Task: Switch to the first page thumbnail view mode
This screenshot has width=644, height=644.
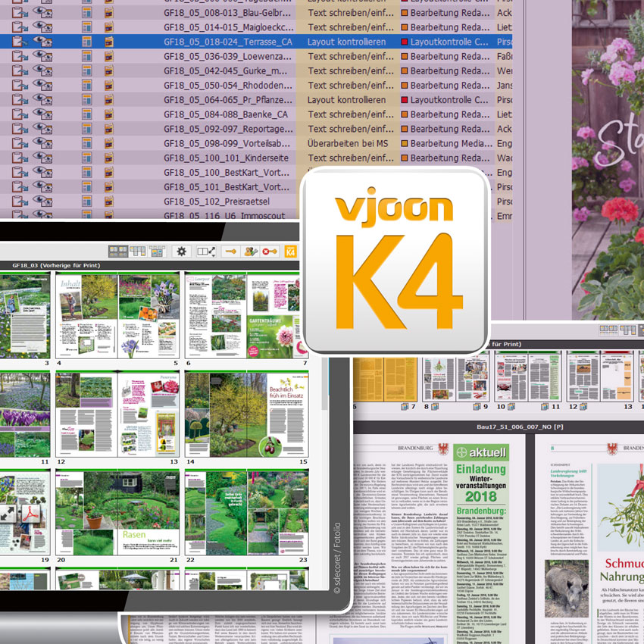Action: [x=117, y=252]
